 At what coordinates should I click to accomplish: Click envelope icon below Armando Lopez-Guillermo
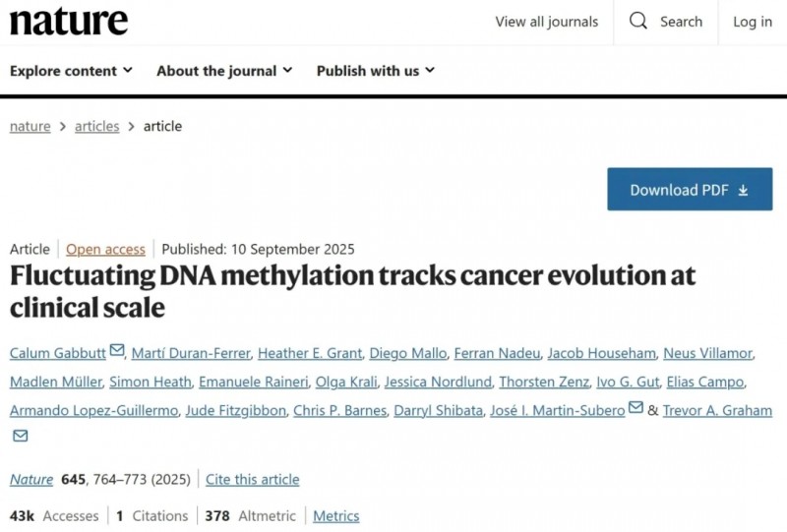point(20,436)
